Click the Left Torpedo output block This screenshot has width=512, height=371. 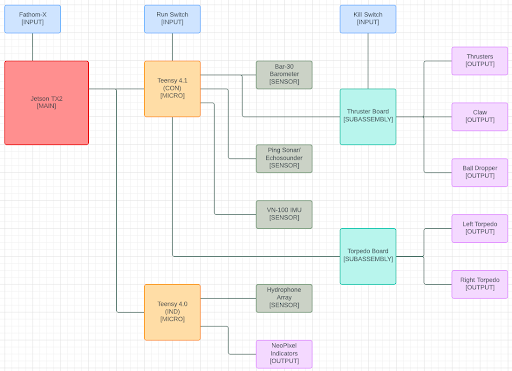[480, 228]
